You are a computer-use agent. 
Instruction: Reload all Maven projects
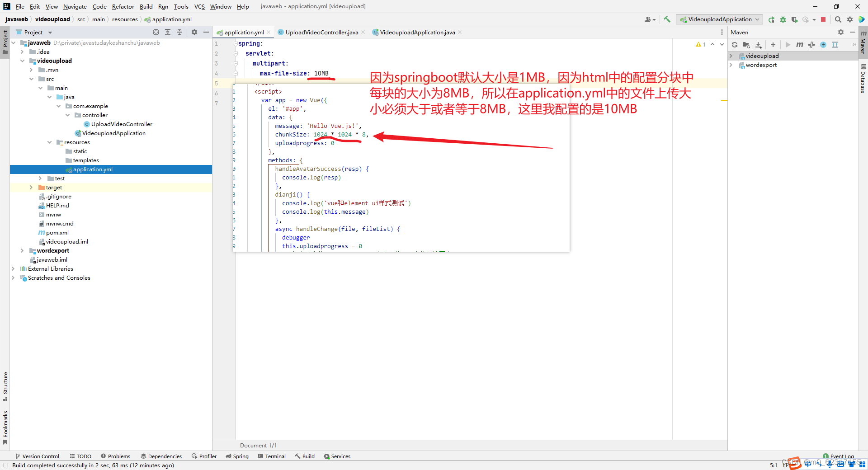[735, 45]
